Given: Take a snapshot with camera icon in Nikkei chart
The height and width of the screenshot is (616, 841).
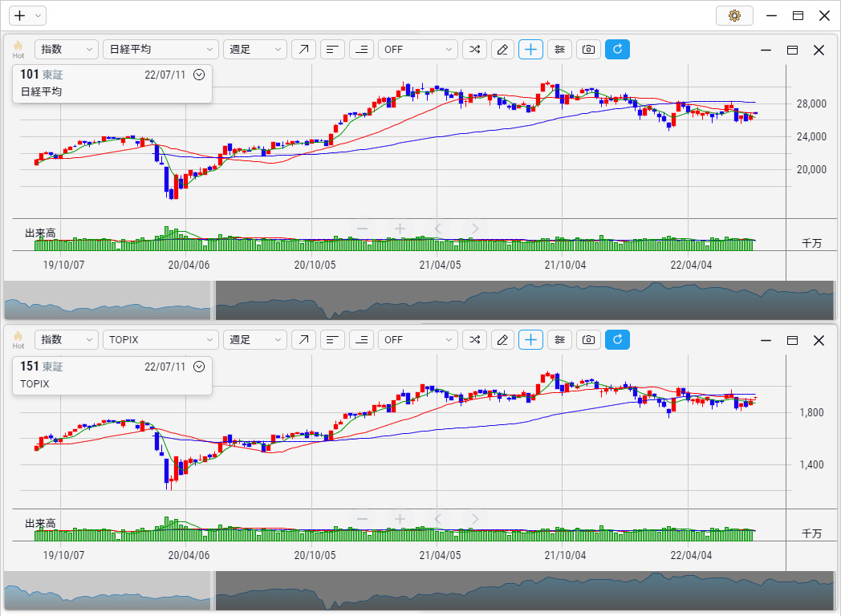Looking at the screenshot, I should click(x=588, y=49).
